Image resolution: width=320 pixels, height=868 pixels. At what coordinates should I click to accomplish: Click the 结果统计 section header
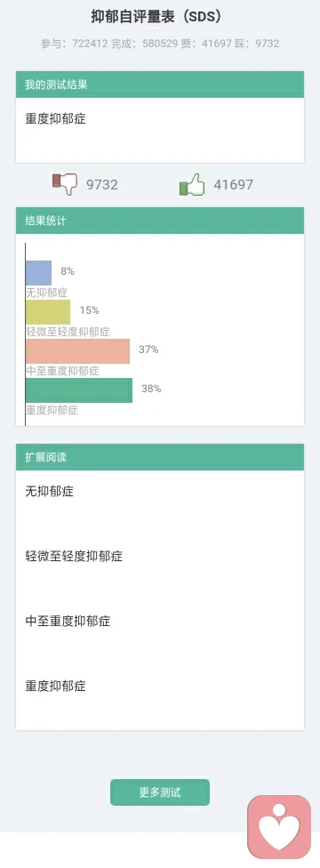click(160, 221)
